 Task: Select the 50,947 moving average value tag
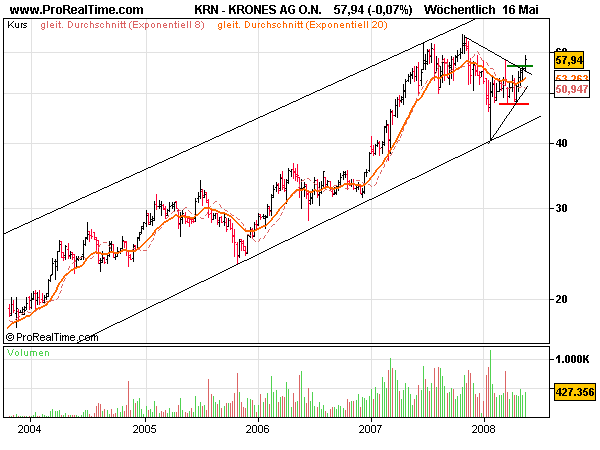570,89
